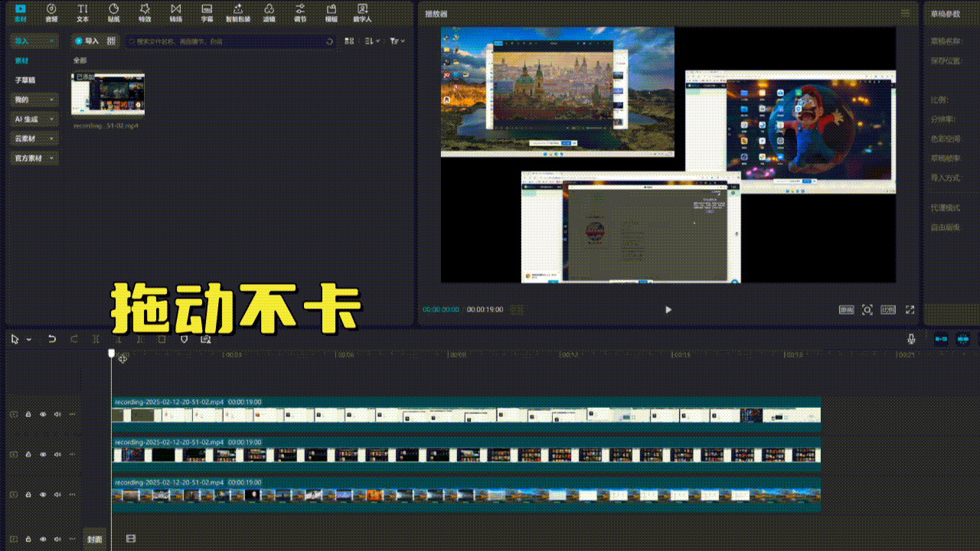Open the 滤镜 (Filters) panel
This screenshot has height=551, width=980.
[269, 12]
